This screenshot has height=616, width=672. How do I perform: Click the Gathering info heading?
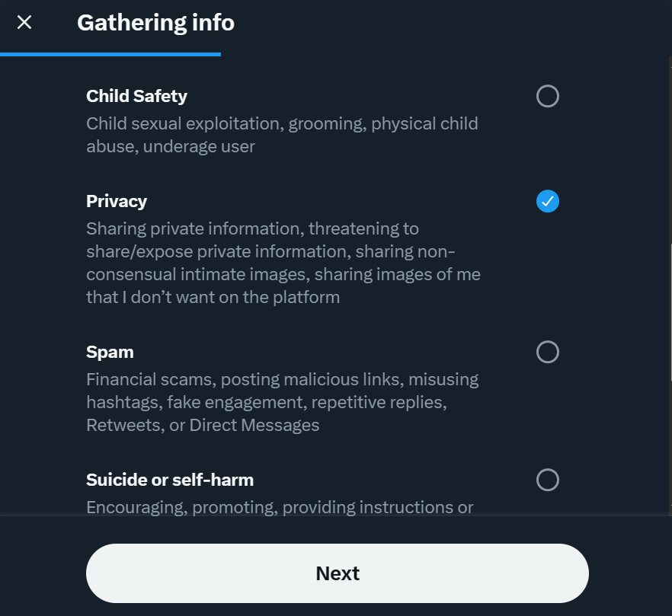[x=155, y=23]
